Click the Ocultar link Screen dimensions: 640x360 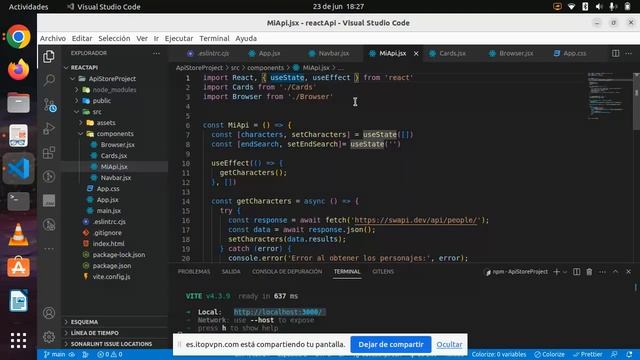click(x=449, y=344)
